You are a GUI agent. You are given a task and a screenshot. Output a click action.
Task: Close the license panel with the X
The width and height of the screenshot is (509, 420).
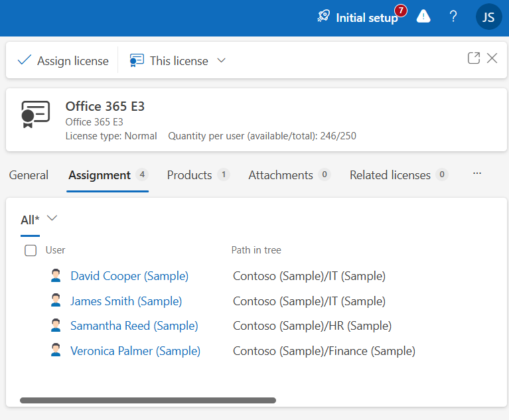492,58
